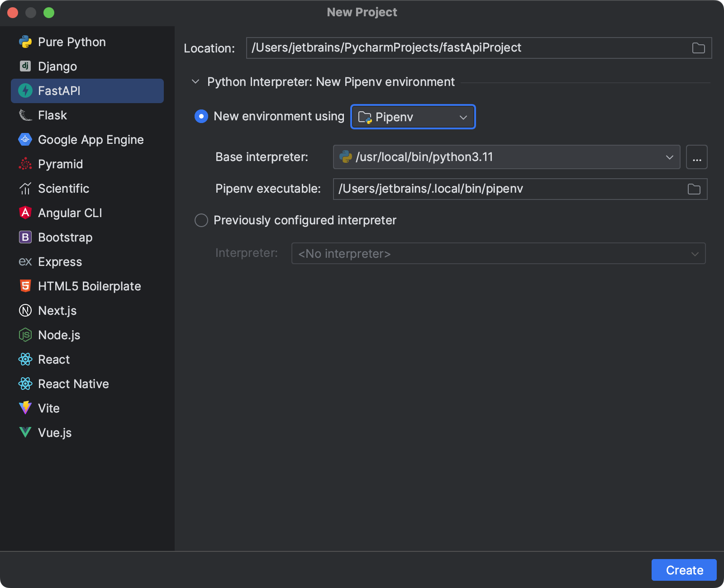Open the Pipenv environment type dropdown
Screen dimensions: 724x588
[413, 117]
